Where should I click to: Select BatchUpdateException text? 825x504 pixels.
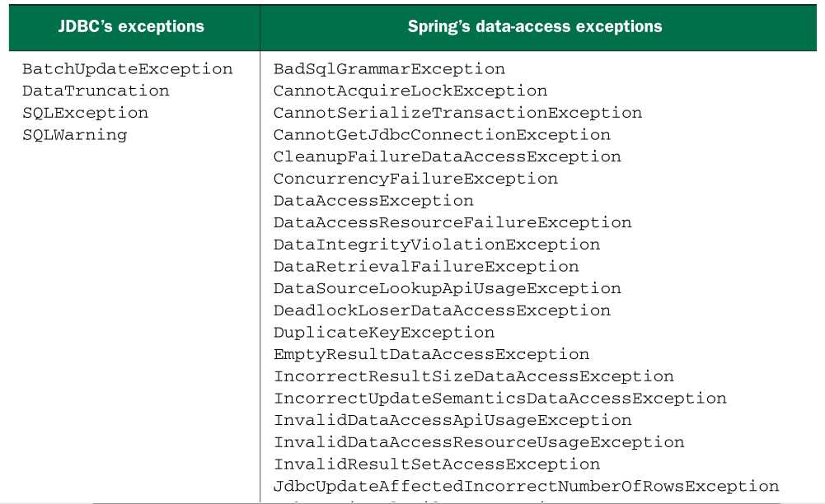127,69
